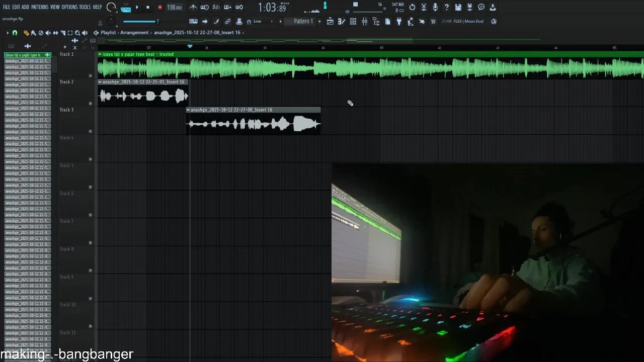Click the globe online news icon
Viewport: 644px width, 362px height.
(x=494, y=21)
